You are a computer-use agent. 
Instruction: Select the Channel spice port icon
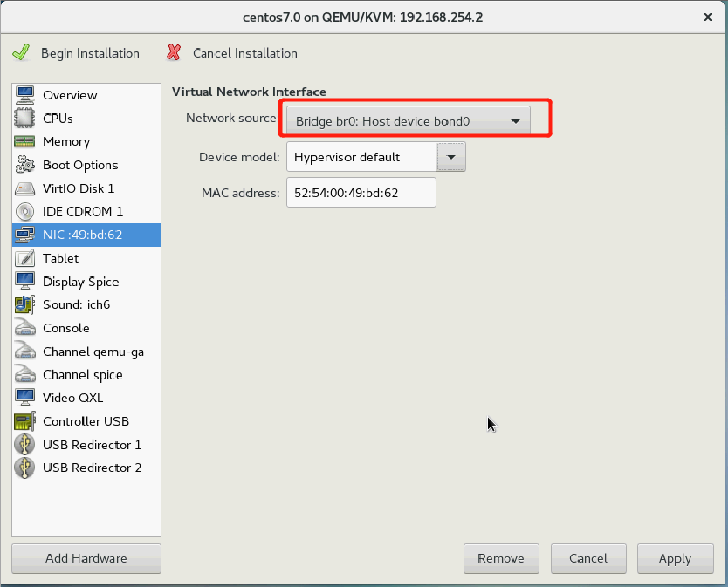24,374
